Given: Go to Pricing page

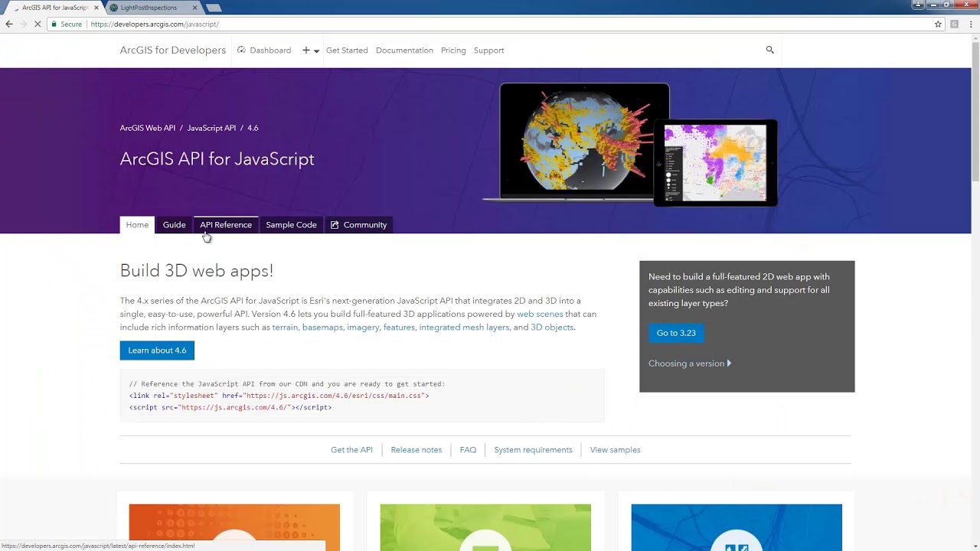Looking at the screenshot, I should (x=453, y=51).
